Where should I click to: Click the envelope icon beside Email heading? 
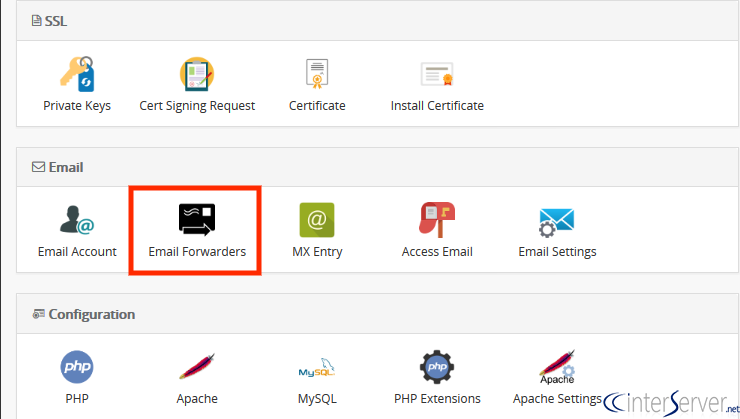pos(38,167)
